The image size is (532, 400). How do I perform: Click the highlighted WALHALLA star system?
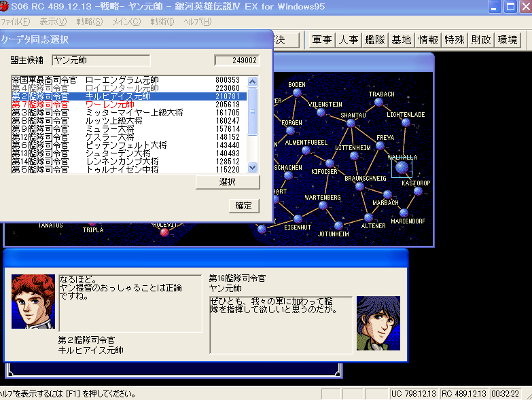[x=402, y=167]
